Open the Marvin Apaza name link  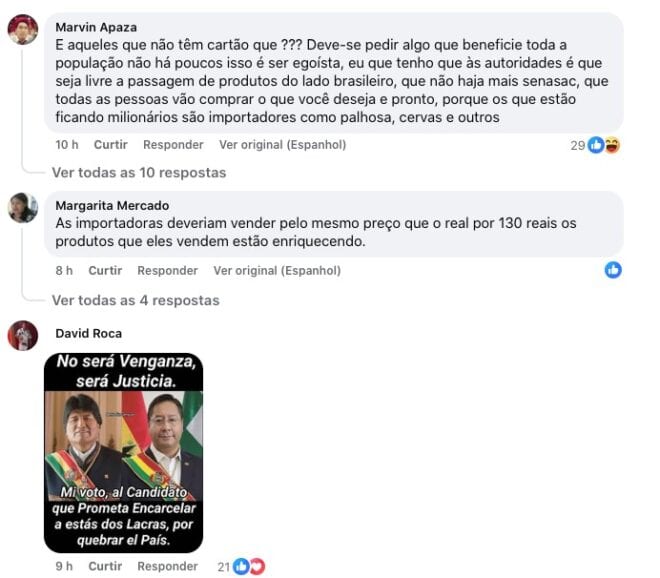(x=96, y=27)
